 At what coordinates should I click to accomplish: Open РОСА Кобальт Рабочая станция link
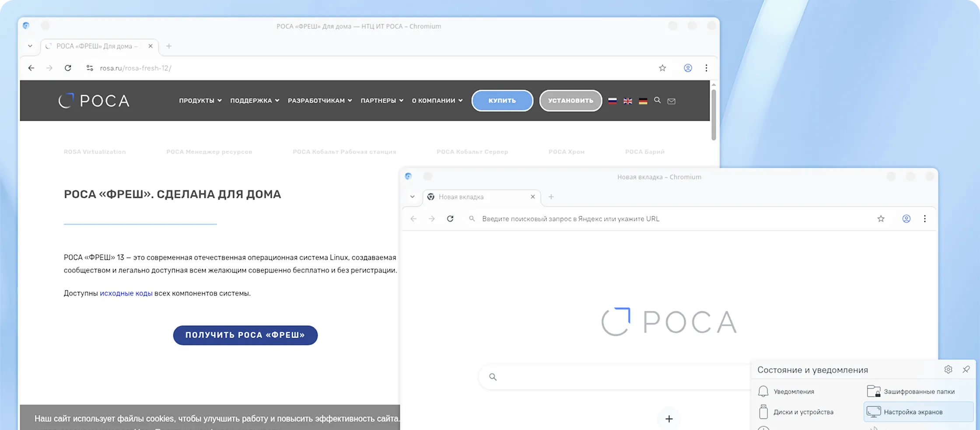(344, 152)
